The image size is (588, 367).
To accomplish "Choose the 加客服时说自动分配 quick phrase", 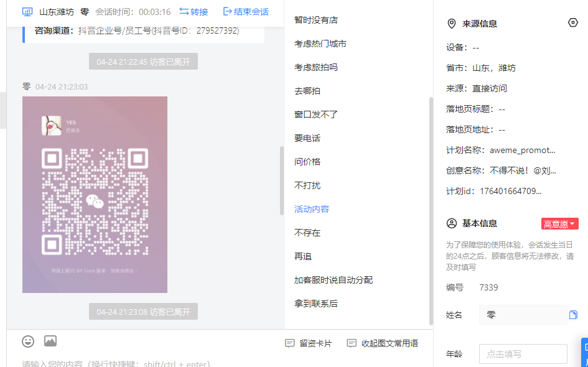I will (x=334, y=280).
